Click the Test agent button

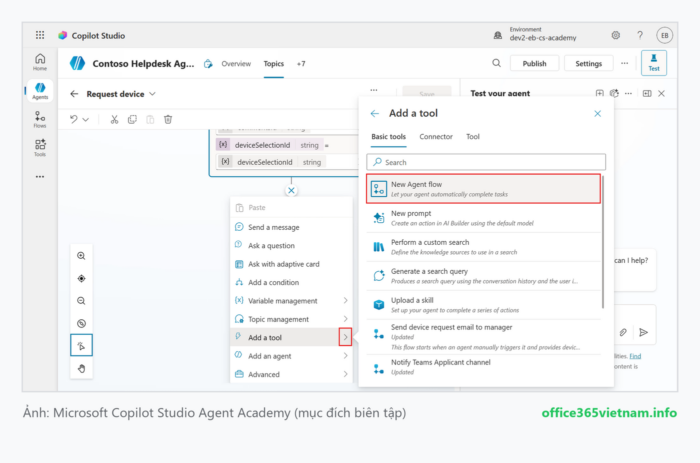coord(654,63)
